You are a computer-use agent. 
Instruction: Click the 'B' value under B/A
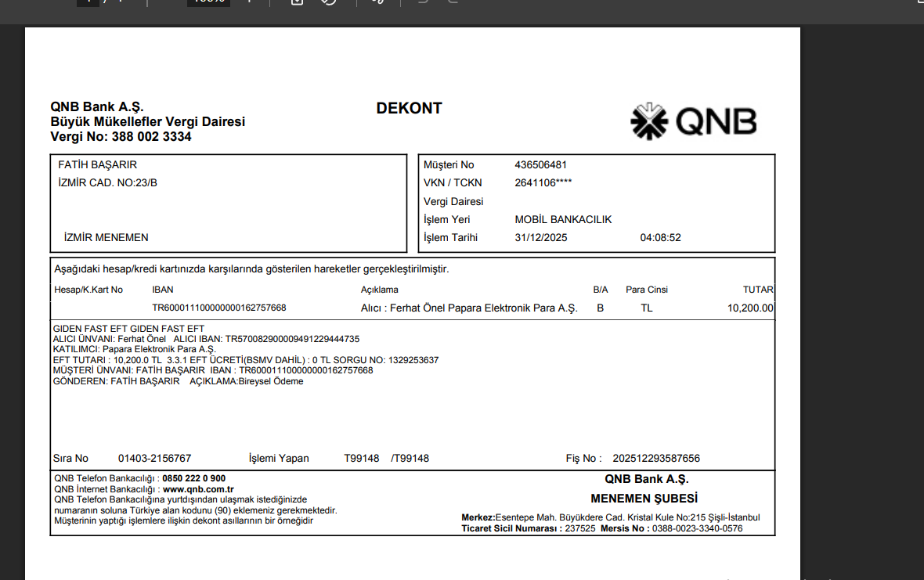[x=600, y=308]
